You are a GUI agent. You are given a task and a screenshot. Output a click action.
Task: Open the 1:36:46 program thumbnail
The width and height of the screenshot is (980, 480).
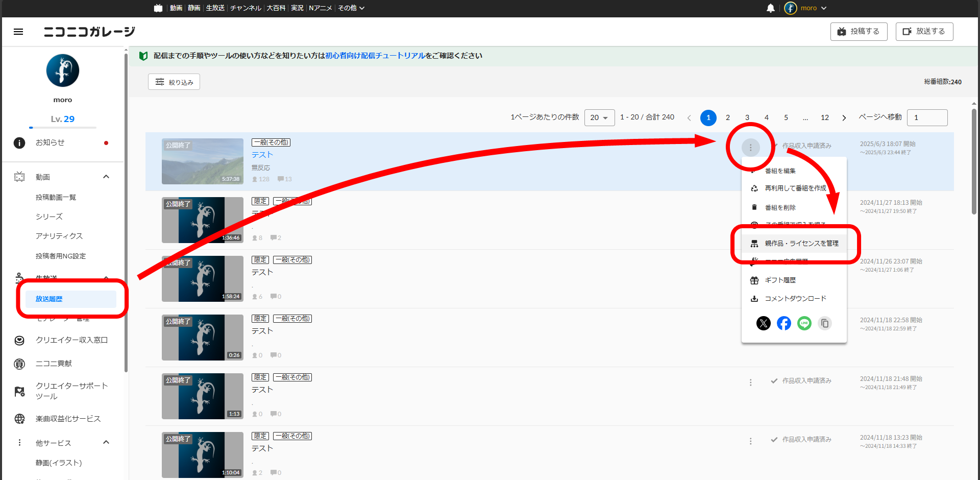tap(203, 220)
